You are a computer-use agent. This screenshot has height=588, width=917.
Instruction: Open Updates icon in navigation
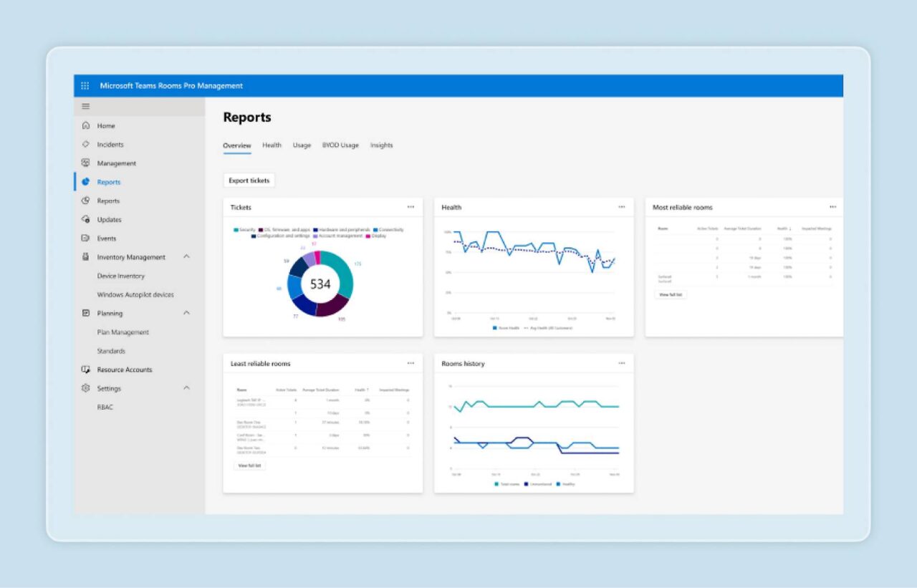pyautogui.click(x=86, y=219)
